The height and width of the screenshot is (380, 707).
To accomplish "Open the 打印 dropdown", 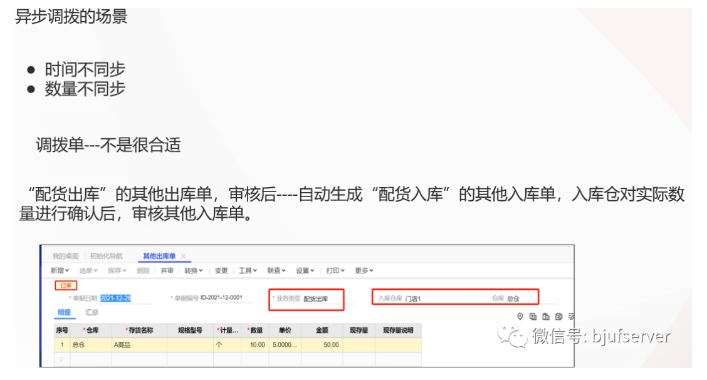I will (335, 270).
